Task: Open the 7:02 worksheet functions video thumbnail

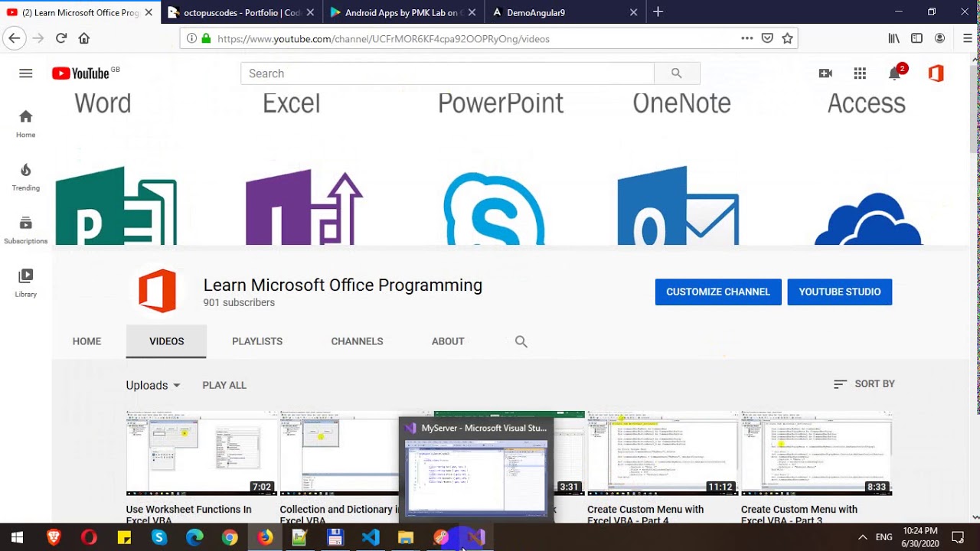Action: 202,453
